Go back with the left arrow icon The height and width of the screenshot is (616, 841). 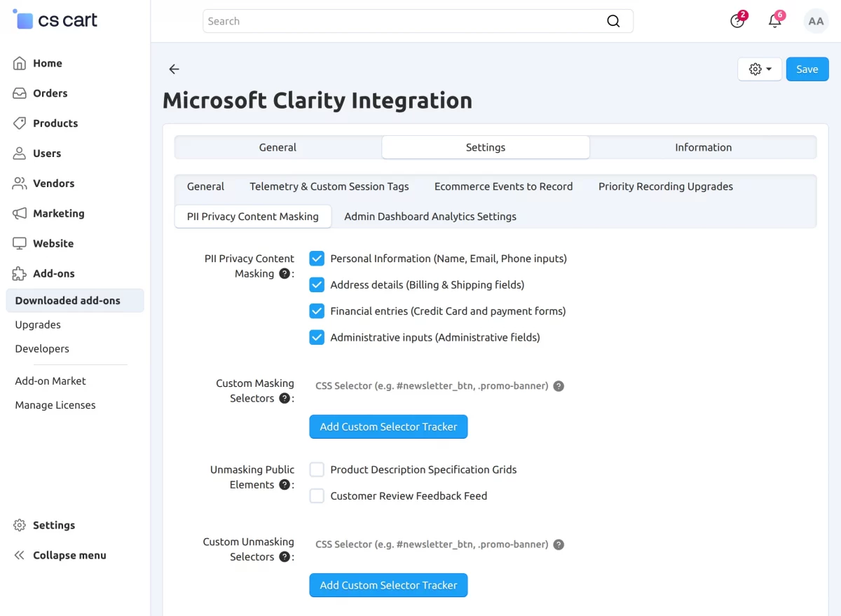pyautogui.click(x=174, y=69)
